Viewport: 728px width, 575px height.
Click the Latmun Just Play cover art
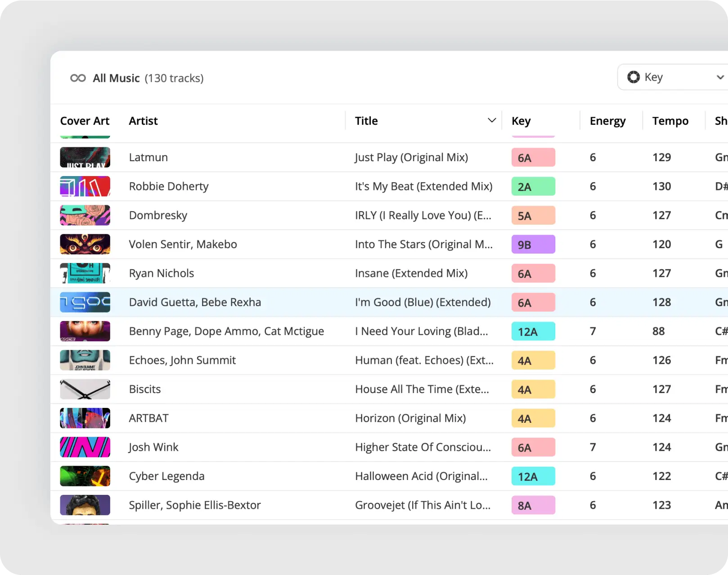(x=85, y=158)
